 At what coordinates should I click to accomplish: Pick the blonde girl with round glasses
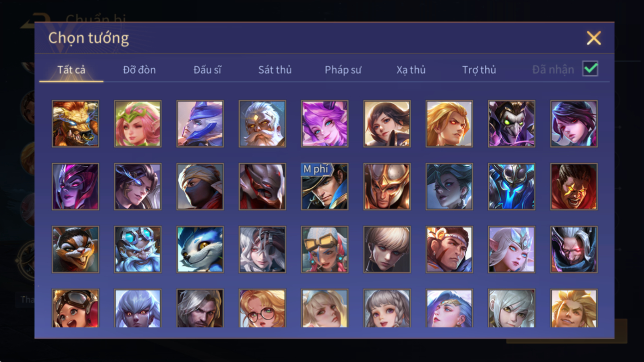click(262, 309)
